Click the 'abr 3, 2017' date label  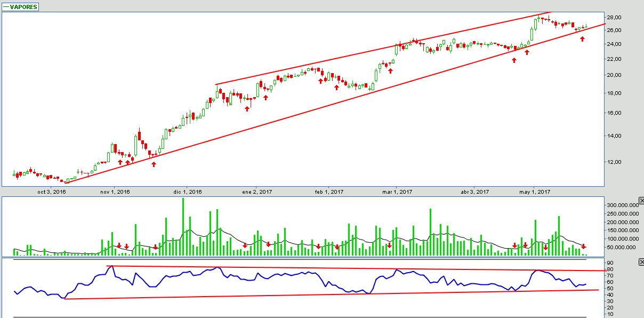coord(474,192)
